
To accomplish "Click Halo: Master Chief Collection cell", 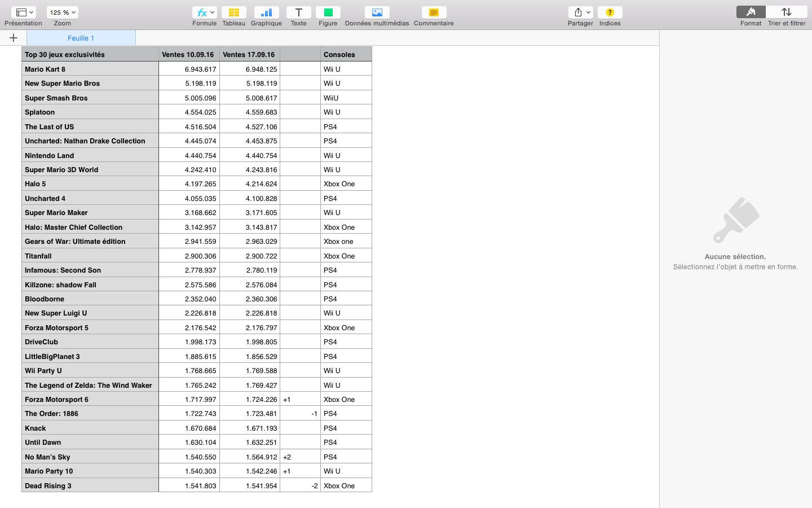I will [90, 227].
